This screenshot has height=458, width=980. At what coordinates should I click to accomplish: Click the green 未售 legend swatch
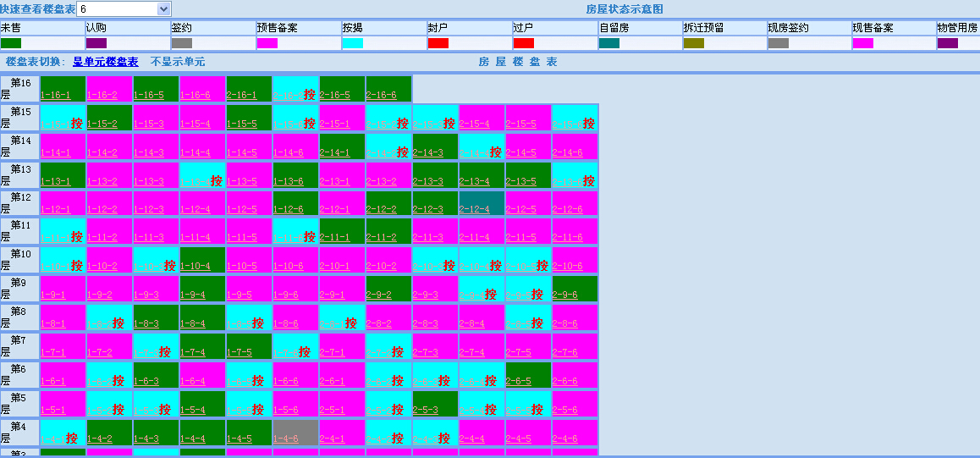[x=11, y=43]
